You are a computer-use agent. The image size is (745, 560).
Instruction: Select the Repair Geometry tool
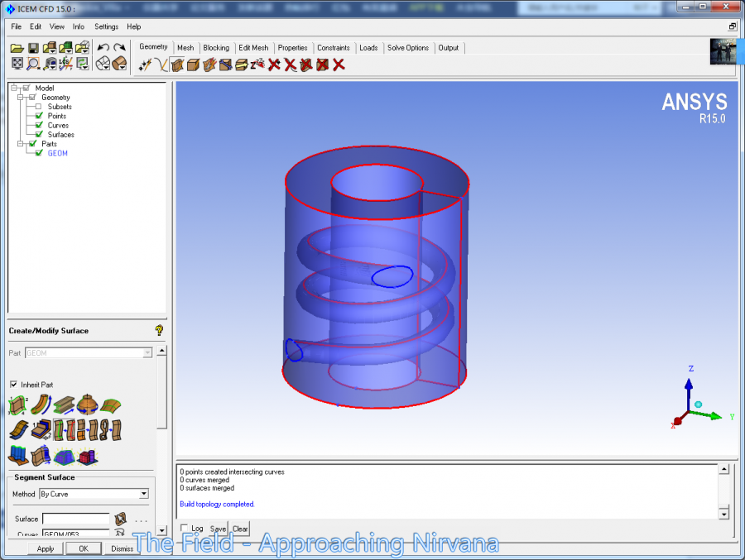[x=226, y=65]
